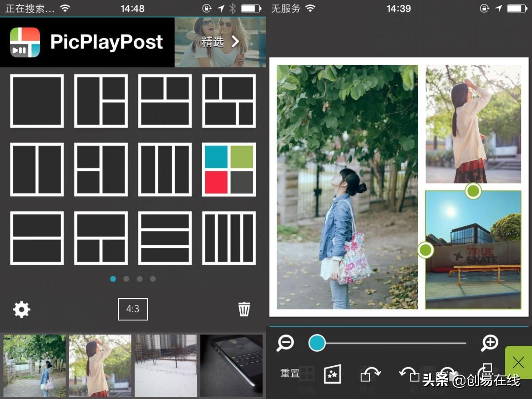Image resolution: width=532 pixels, height=399 pixels.
Task: Click the zoom in magnifier
Action: point(489,343)
